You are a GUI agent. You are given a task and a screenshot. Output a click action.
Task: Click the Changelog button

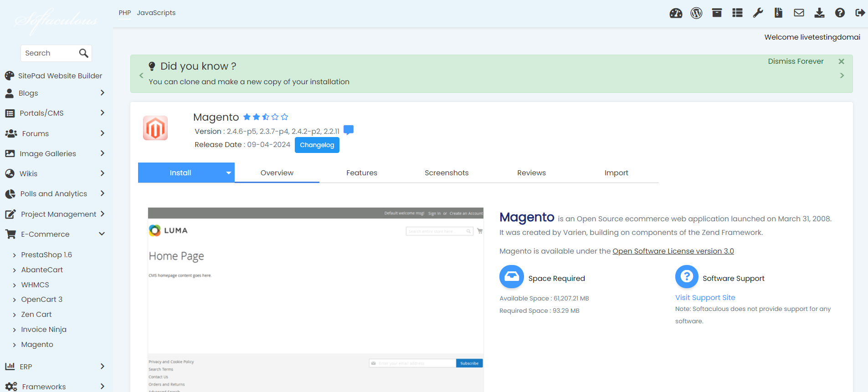pyautogui.click(x=317, y=145)
